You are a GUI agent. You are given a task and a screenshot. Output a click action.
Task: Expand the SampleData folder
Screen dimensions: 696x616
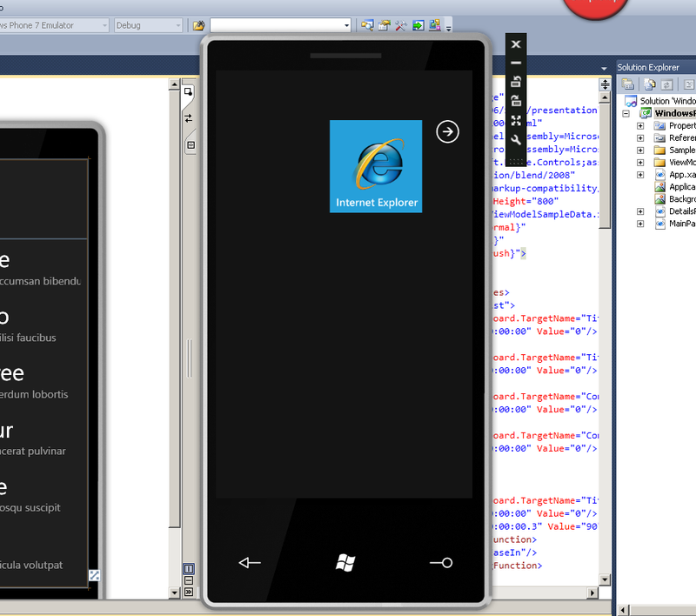[x=640, y=150]
